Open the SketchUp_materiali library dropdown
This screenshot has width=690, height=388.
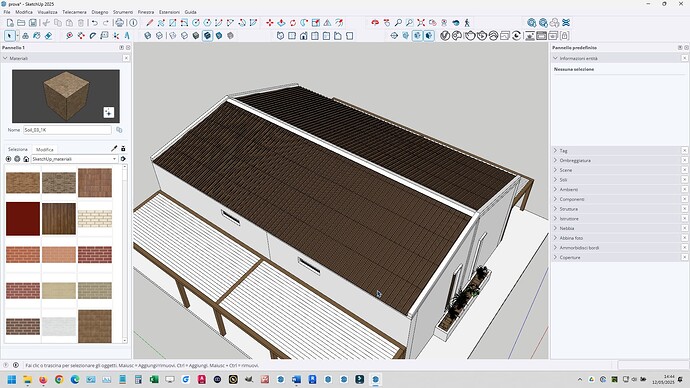coord(74,159)
